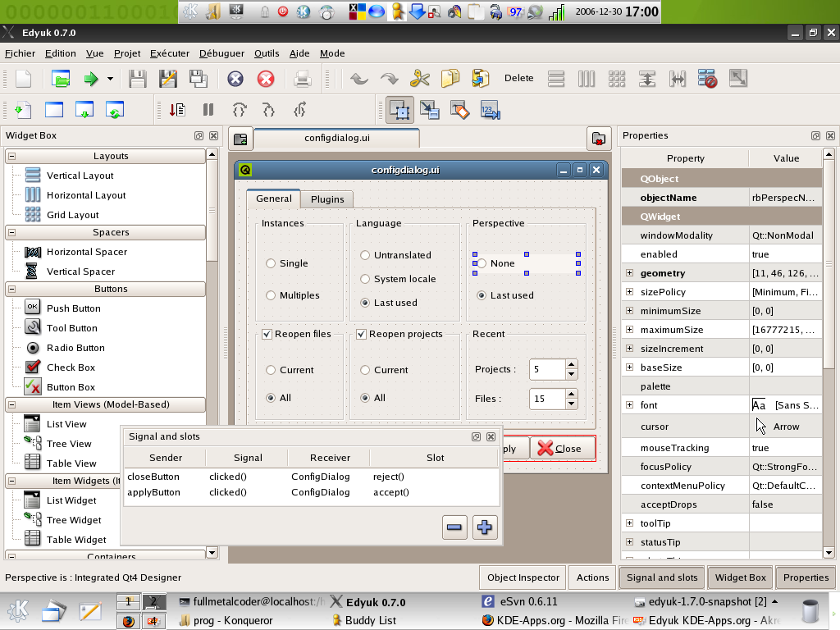This screenshot has width=840, height=630.
Task: Click the Undo arrow icon
Action: [x=359, y=79]
